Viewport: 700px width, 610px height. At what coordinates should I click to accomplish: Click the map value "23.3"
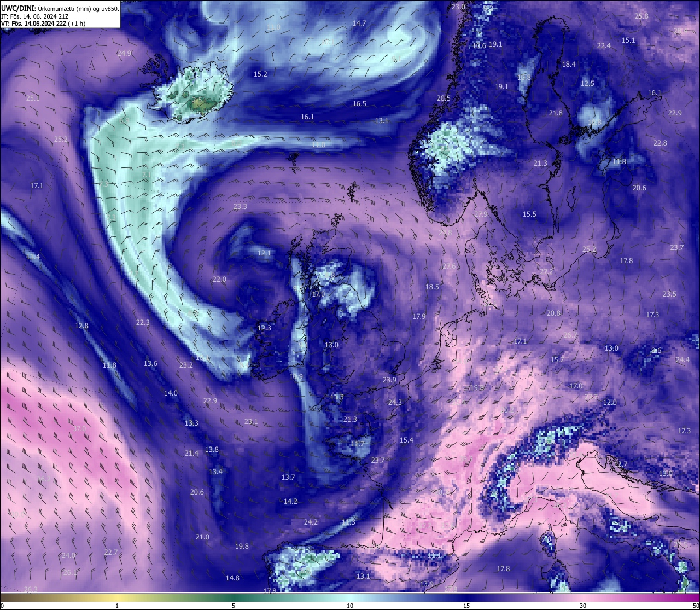[240, 206]
